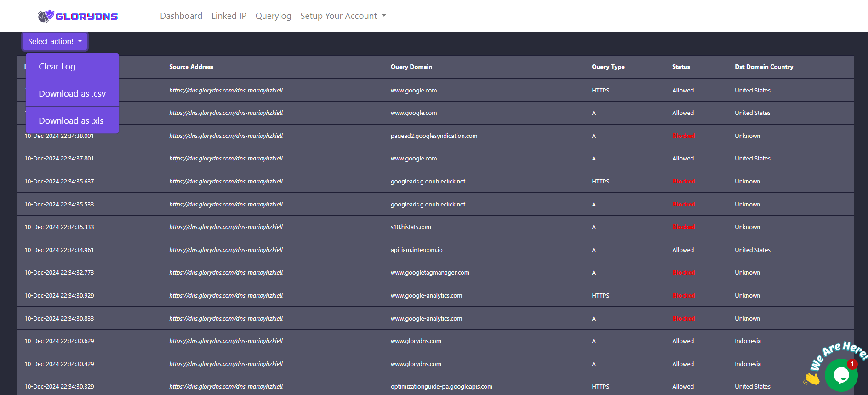This screenshot has height=395, width=868.
Task: Click Blocked status of s10.histats.com row
Action: click(x=684, y=227)
